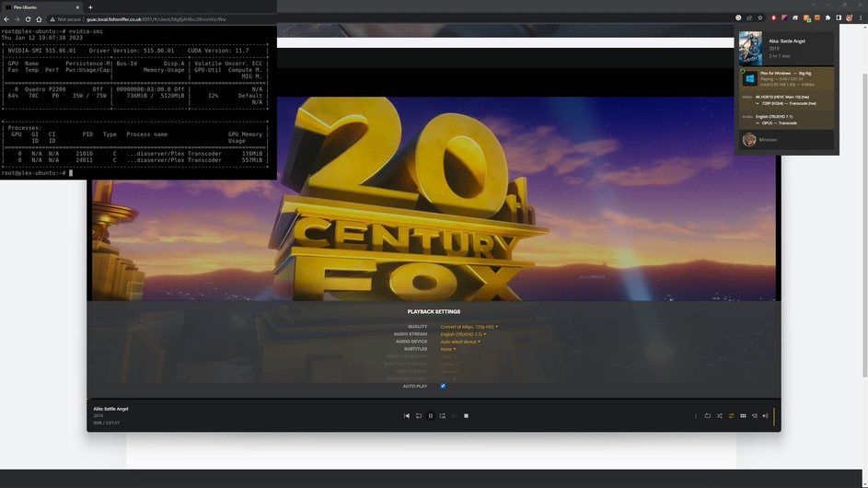Reload the Plex-Ubuntu browser page
Screen dimensions: 868x488
[28, 18]
